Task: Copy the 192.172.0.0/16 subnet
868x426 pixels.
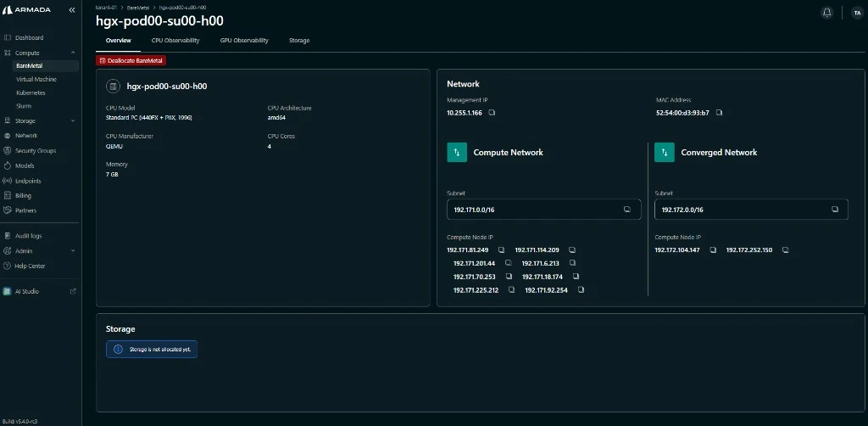Action: 835,210
